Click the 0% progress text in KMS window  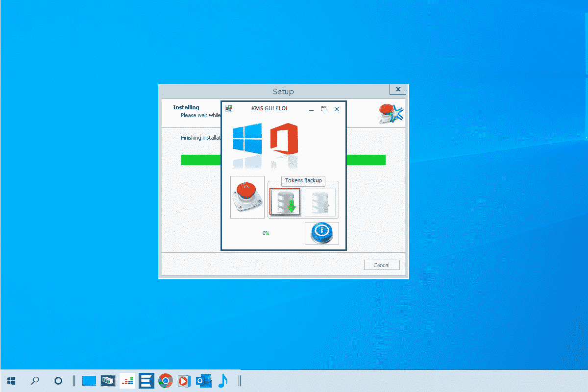click(x=266, y=233)
